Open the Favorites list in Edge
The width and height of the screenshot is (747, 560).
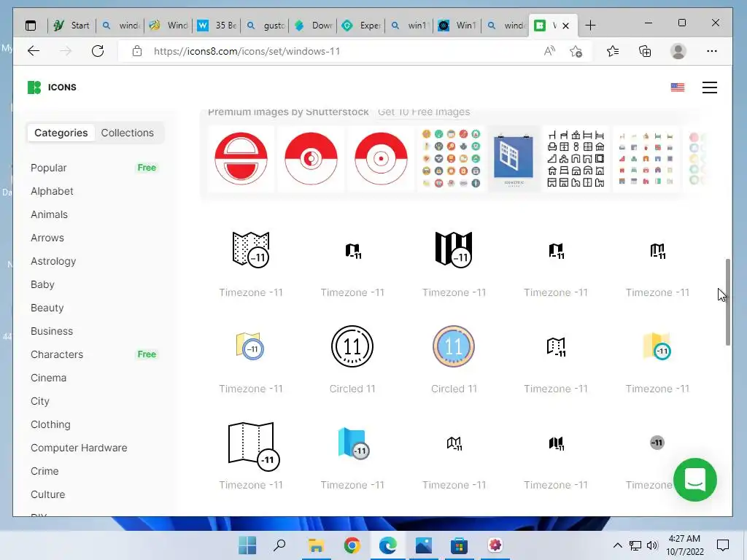point(613,51)
